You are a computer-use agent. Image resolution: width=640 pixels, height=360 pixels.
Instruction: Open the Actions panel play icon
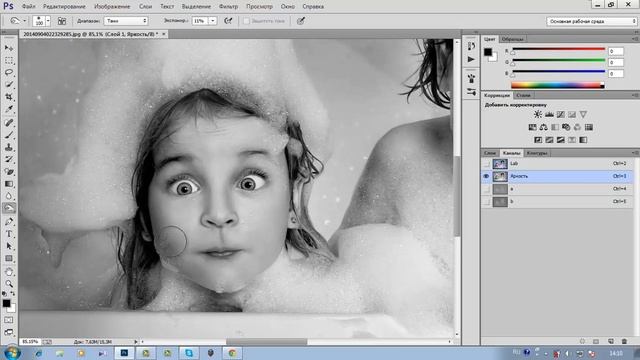click(471, 60)
